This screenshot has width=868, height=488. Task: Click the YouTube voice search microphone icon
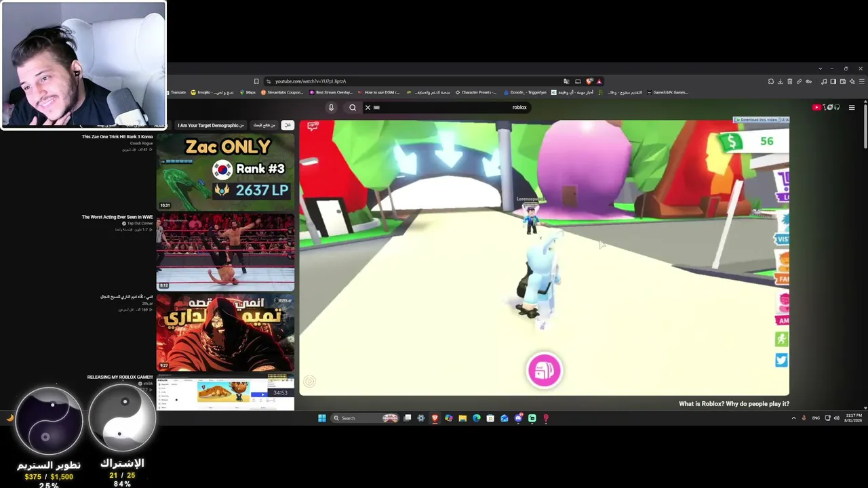(331, 107)
